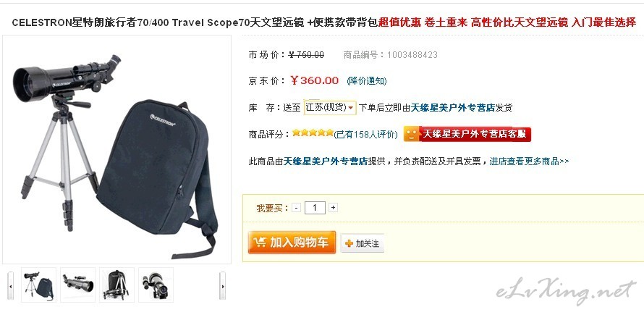The image size is (644, 315).
Task: Select the eyepiece view thumbnail
Action: 156,285
